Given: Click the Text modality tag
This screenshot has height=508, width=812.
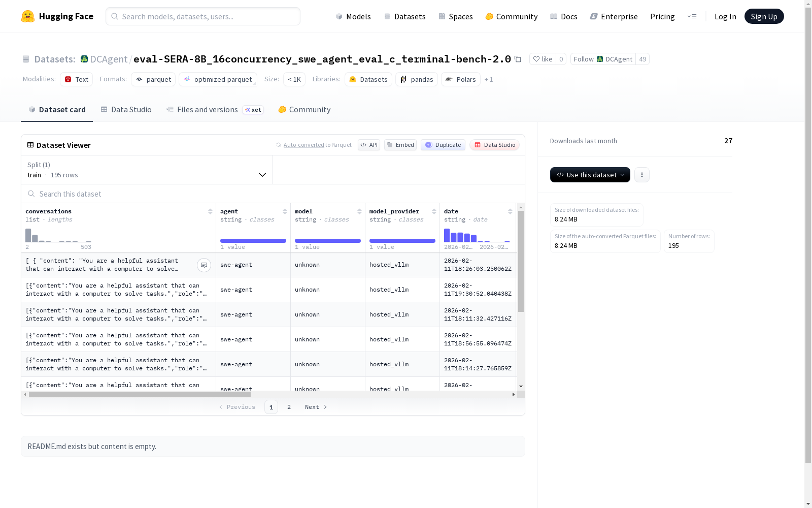Looking at the screenshot, I should [x=77, y=79].
